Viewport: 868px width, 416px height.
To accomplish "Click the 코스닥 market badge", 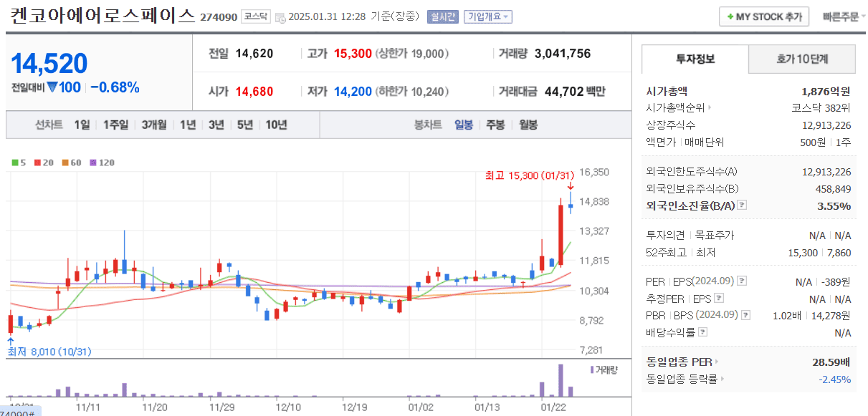I will [x=256, y=16].
